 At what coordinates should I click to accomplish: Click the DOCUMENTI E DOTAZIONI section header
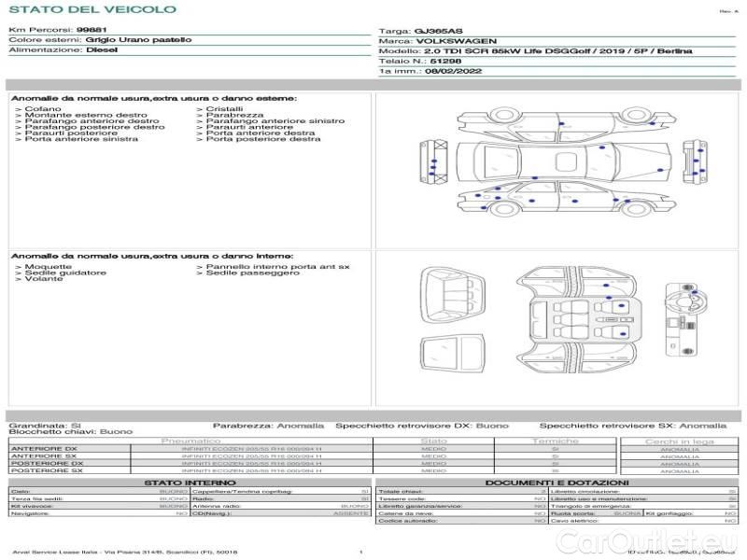point(557,483)
